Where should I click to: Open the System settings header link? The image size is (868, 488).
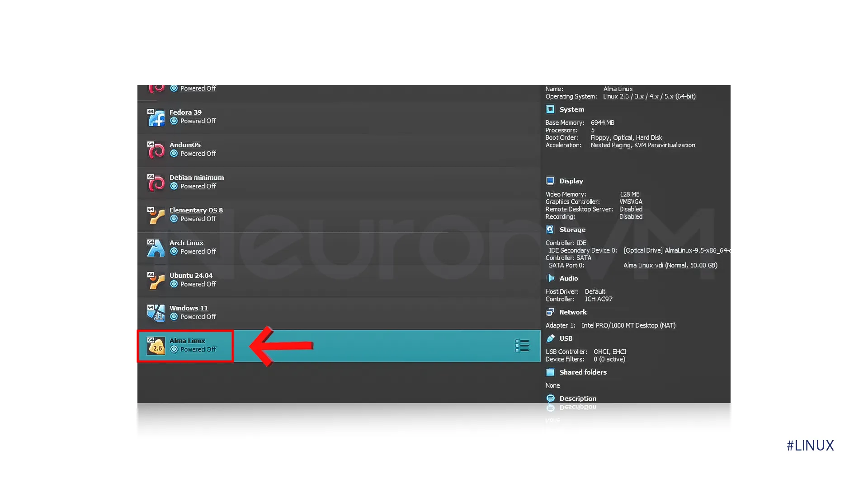[x=572, y=109]
